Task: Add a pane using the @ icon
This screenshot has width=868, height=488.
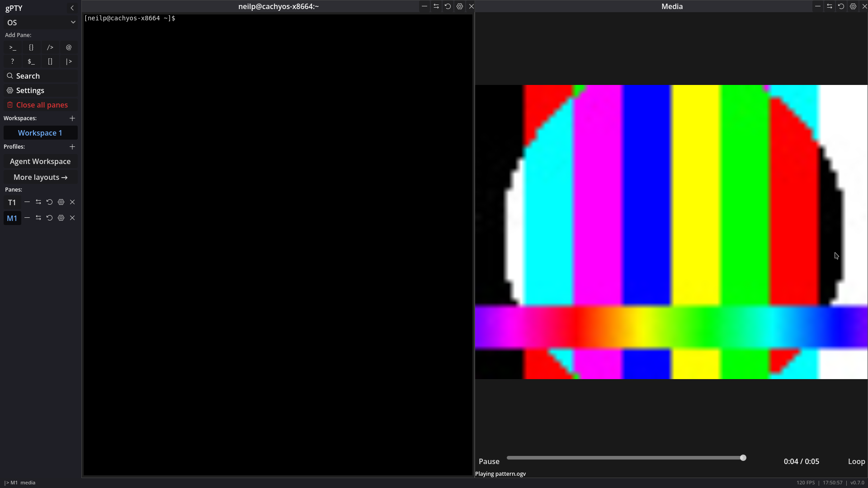Action: [69, 47]
